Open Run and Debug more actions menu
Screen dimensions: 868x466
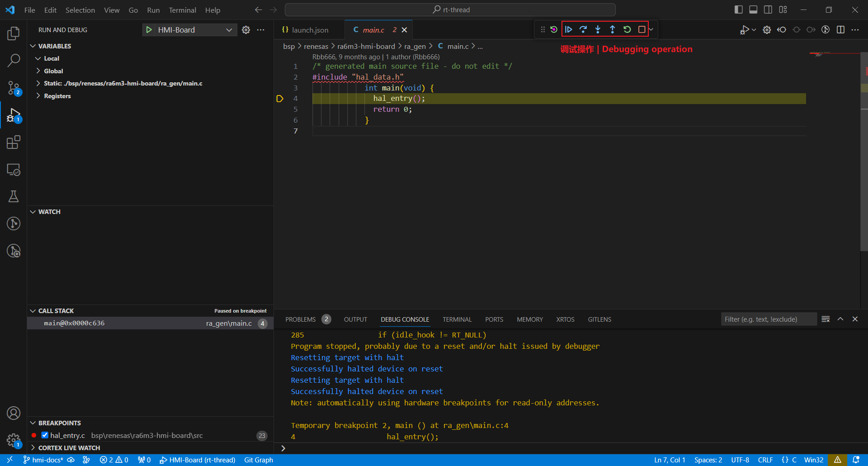tap(261, 30)
